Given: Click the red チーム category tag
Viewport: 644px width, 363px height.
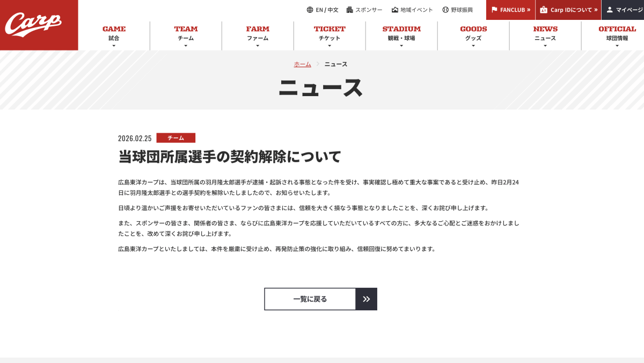Looking at the screenshot, I should pos(175,138).
